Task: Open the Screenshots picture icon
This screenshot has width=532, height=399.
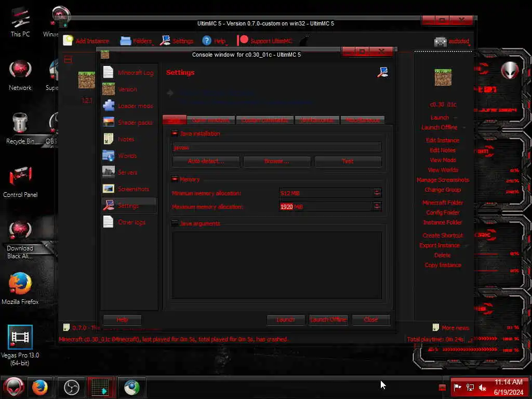Action: pos(109,189)
